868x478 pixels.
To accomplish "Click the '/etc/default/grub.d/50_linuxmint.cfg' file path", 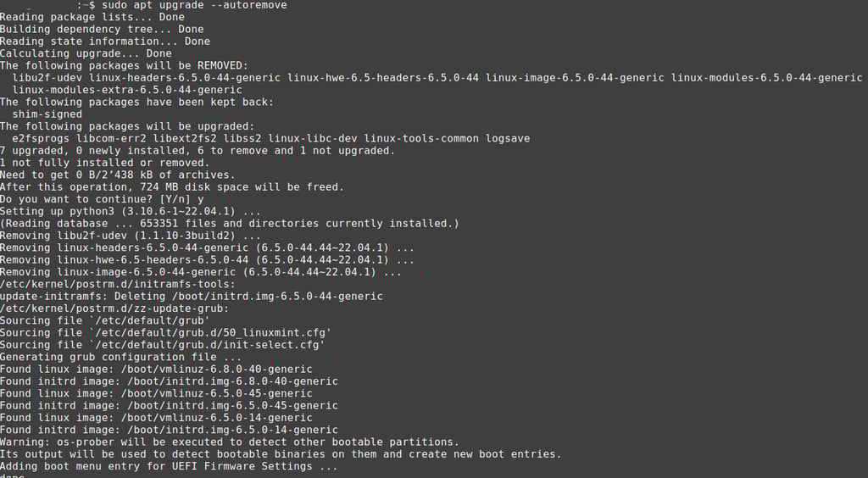I will (220, 334).
